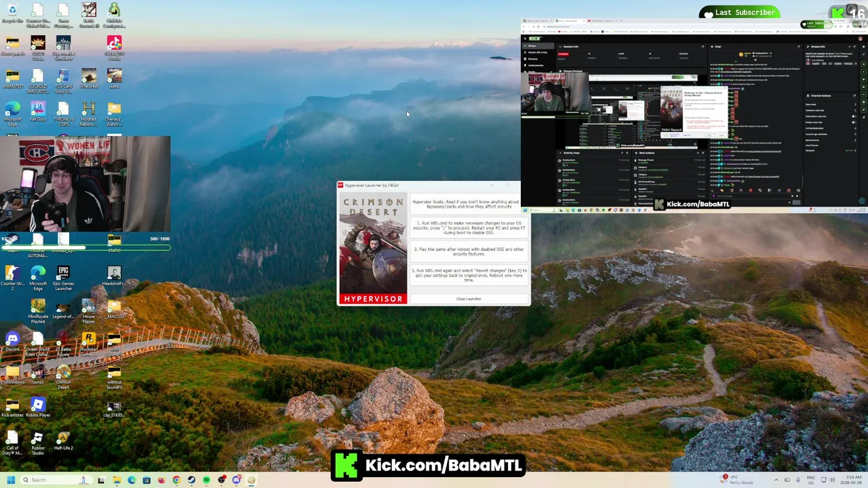
Task: Open MiniRoyale Playtest desktop icon
Action: (x=38, y=310)
